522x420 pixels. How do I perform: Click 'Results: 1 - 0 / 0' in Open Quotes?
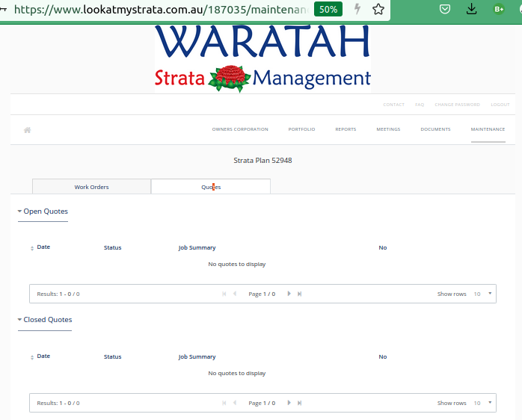click(x=58, y=294)
